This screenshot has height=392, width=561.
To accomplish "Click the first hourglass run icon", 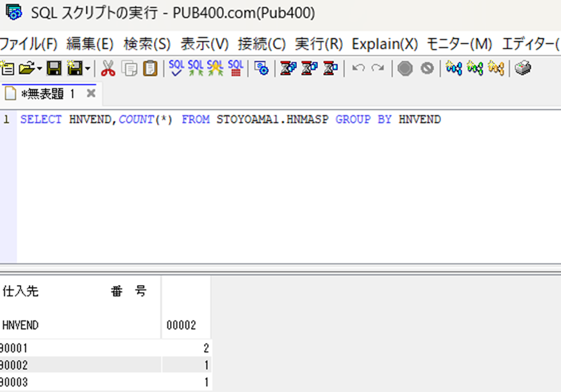I will 288,69.
